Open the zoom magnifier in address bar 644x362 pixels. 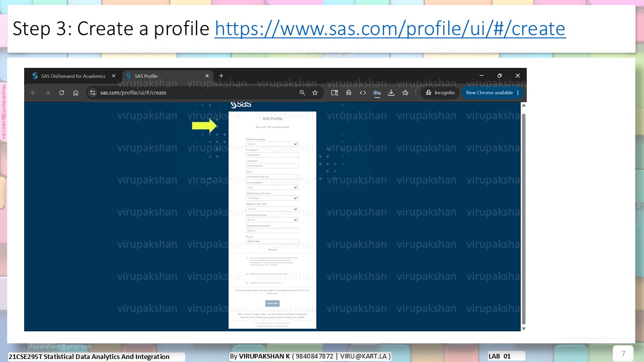click(x=302, y=93)
